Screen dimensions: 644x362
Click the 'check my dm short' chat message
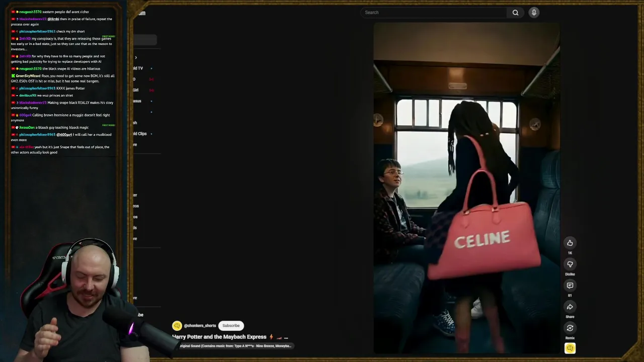(x=48, y=31)
